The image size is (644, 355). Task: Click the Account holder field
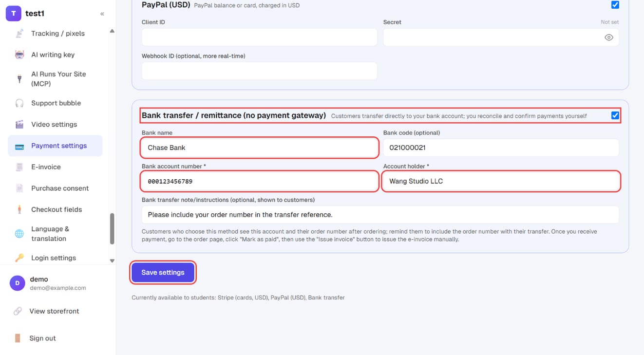pos(501,181)
